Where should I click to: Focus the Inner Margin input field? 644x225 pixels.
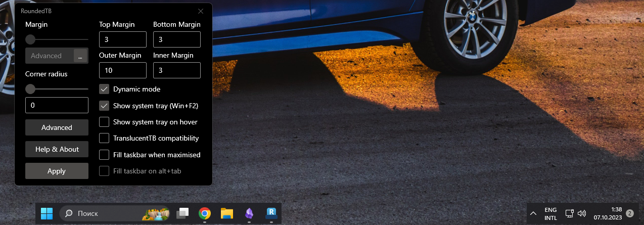point(177,70)
